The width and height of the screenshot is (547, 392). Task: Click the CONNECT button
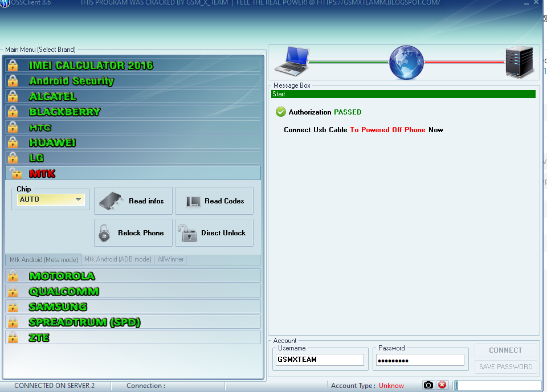point(505,350)
